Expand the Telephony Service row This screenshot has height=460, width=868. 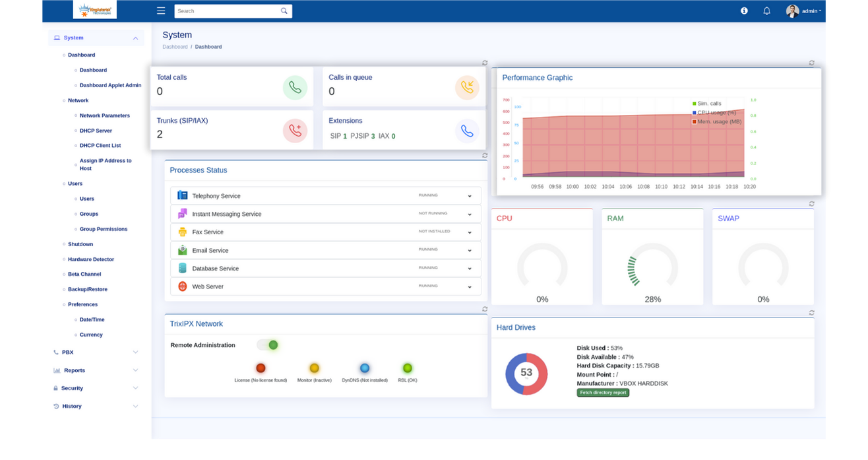click(x=470, y=196)
